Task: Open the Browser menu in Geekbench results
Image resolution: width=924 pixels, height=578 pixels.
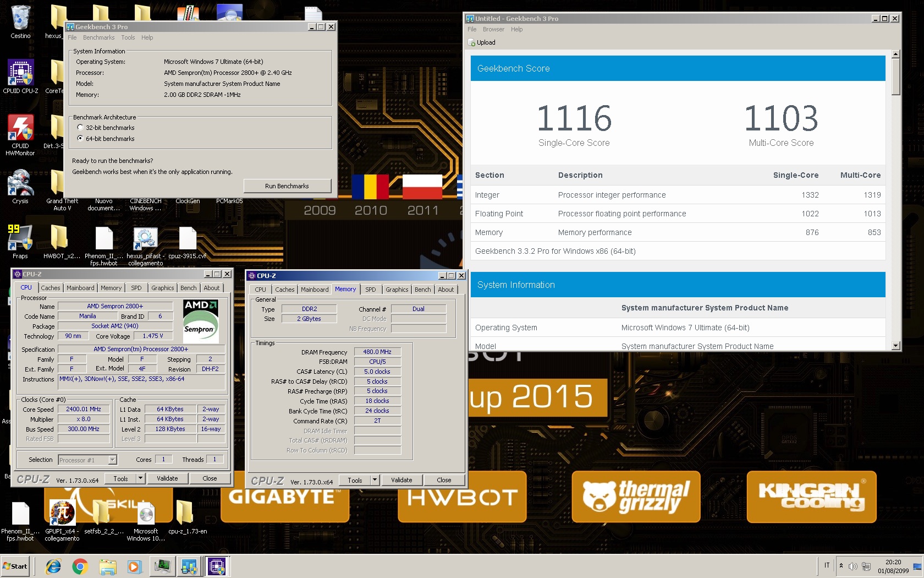Action: point(493,29)
